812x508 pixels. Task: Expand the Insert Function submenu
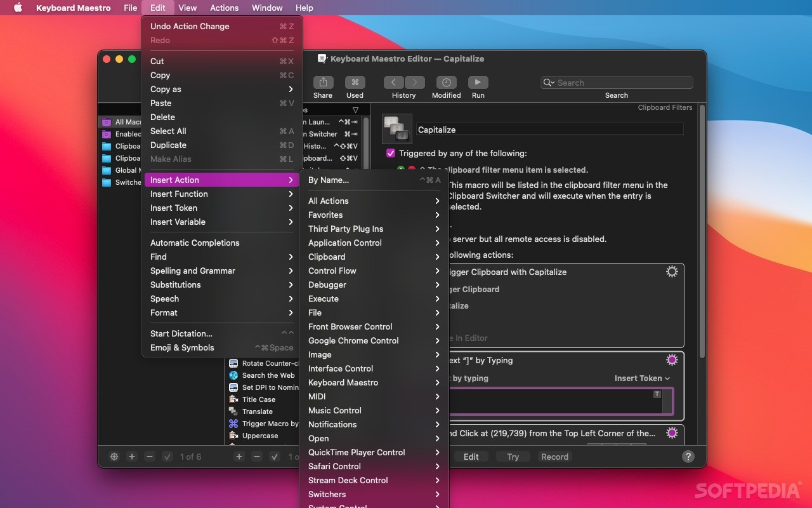(x=222, y=194)
